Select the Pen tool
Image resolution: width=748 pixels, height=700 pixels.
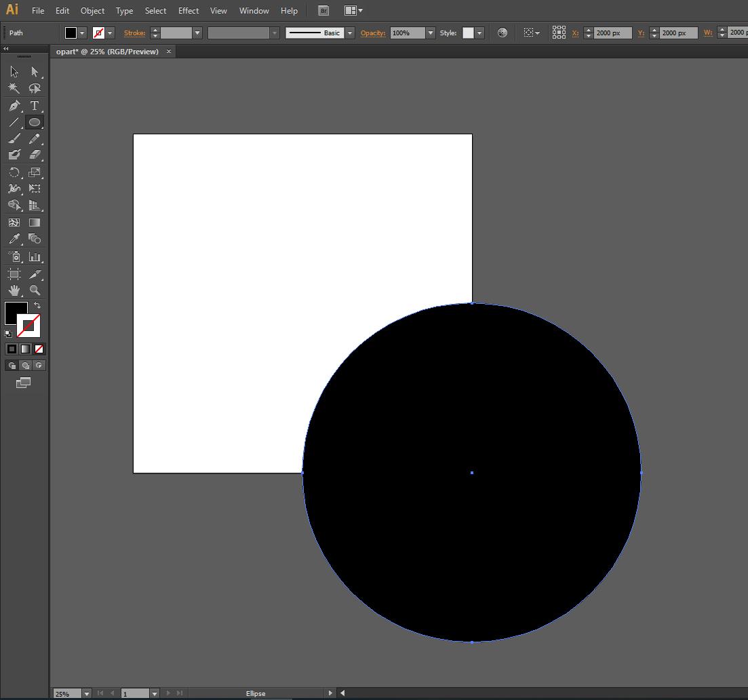point(14,106)
